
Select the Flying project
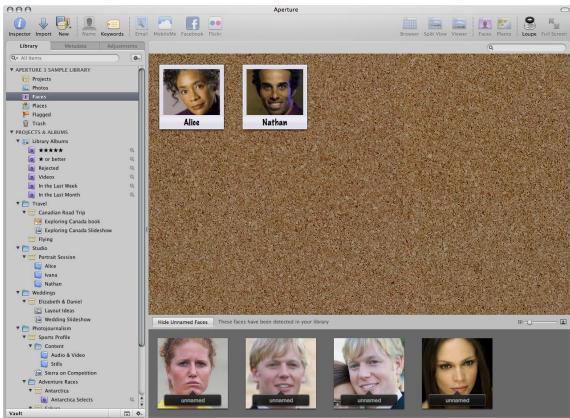point(45,239)
